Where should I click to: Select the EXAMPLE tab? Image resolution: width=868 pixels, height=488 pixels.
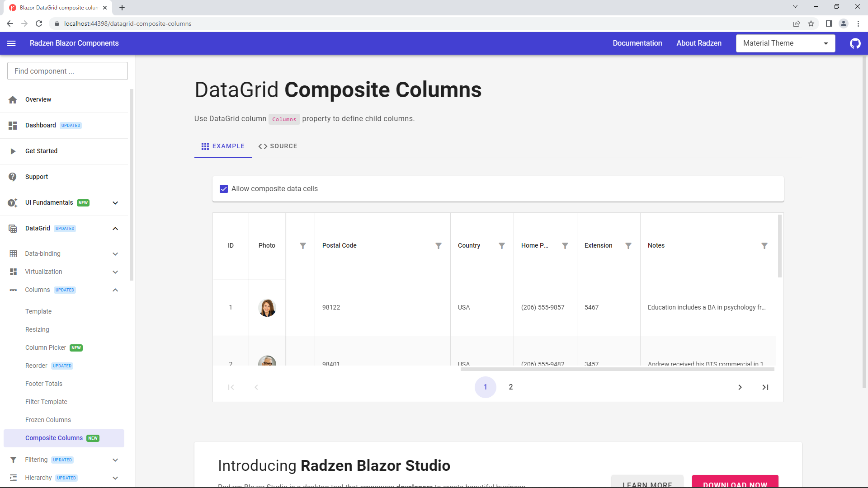pyautogui.click(x=223, y=146)
